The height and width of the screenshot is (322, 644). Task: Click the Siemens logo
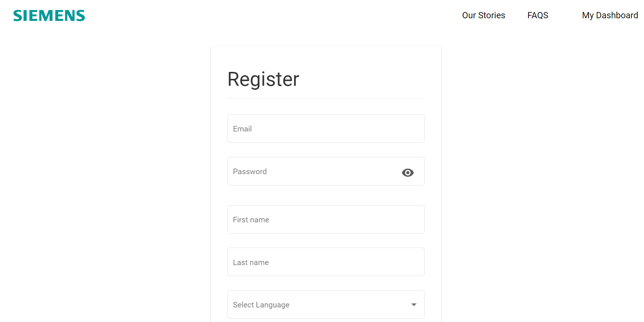[x=49, y=16]
